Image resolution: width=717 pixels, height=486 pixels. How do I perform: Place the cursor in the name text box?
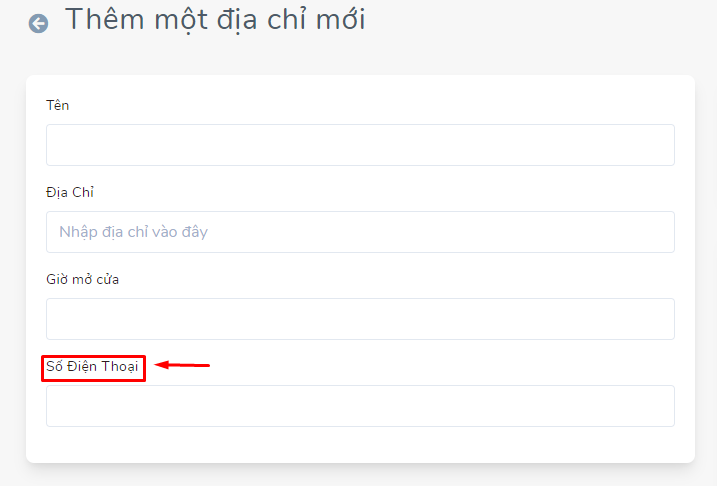360,145
